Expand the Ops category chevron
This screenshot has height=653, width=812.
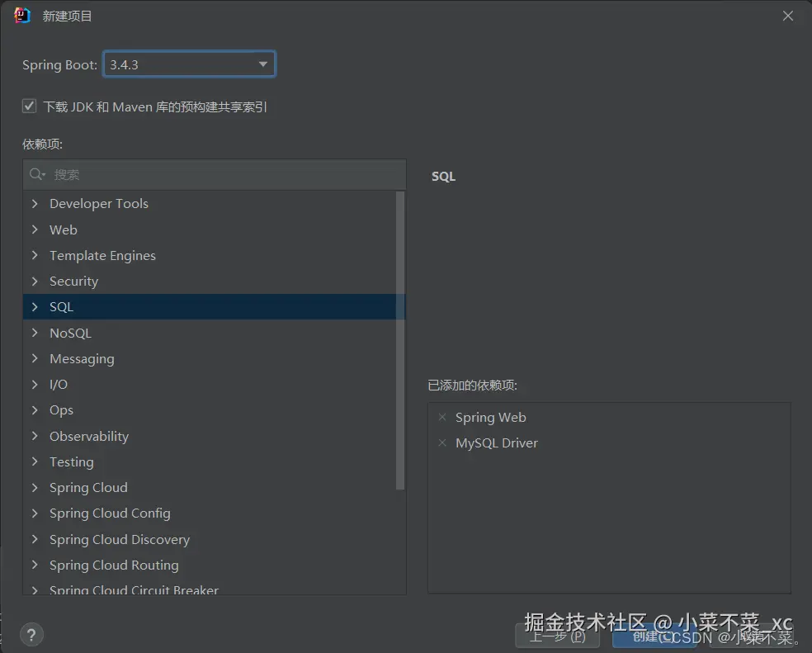click(35, 410)
